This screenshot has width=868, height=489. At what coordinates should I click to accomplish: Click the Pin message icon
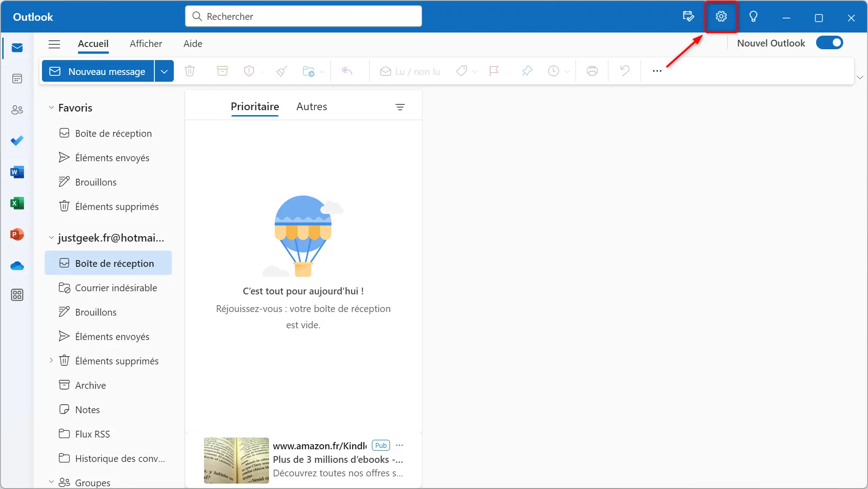[x=527, y=71]
